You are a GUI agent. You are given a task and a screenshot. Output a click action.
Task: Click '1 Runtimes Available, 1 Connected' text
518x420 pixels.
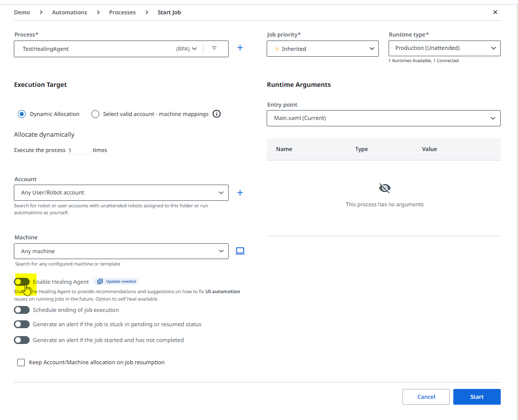tap(424, 60)
